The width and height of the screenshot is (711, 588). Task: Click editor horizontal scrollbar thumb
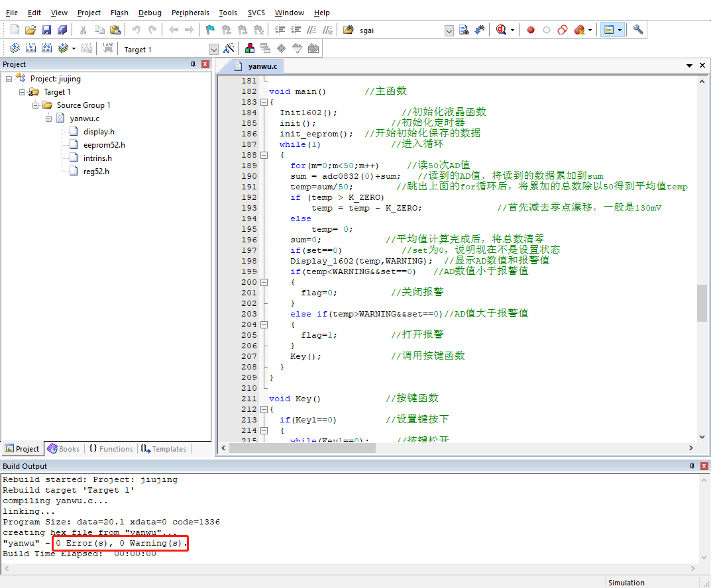click(x=302, y=448)
